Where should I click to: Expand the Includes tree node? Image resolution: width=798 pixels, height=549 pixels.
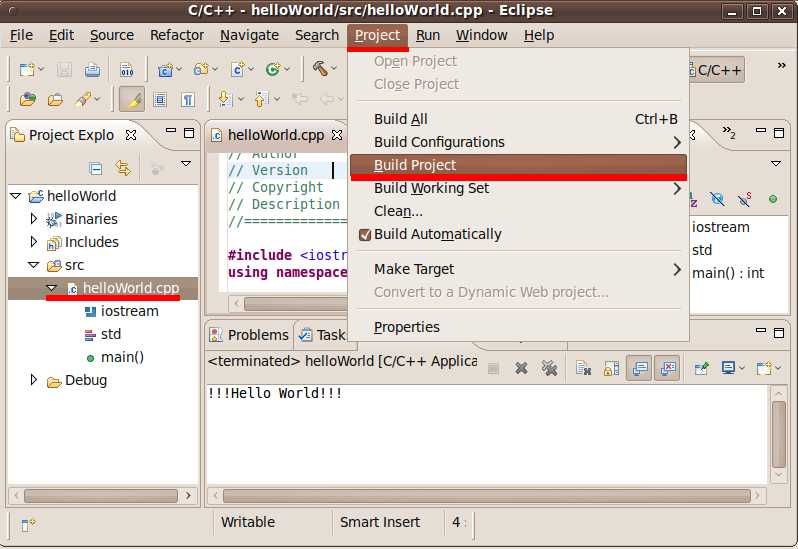point(34,242)
